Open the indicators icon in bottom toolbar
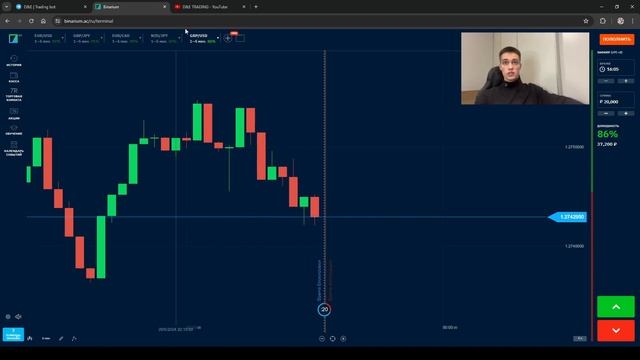The width and height of the screenshot is (640, 360). click(x=74, y=338)
